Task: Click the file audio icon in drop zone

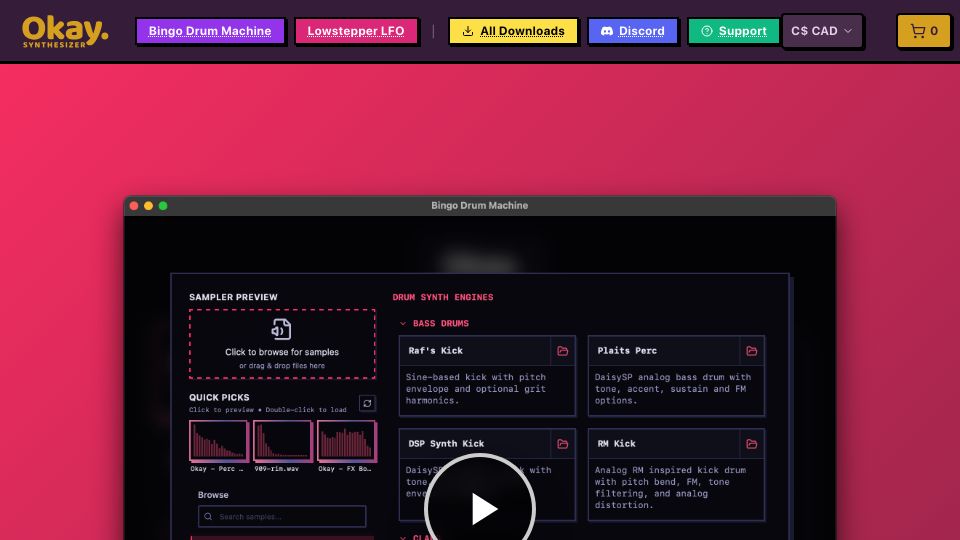Action: click(282, 329)
